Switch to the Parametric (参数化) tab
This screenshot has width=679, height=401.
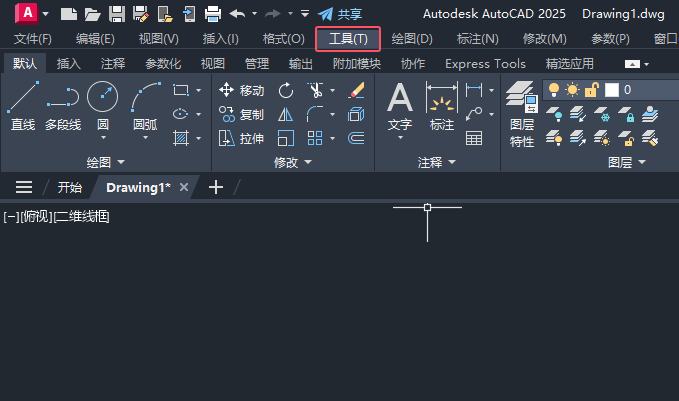point(163,64)
